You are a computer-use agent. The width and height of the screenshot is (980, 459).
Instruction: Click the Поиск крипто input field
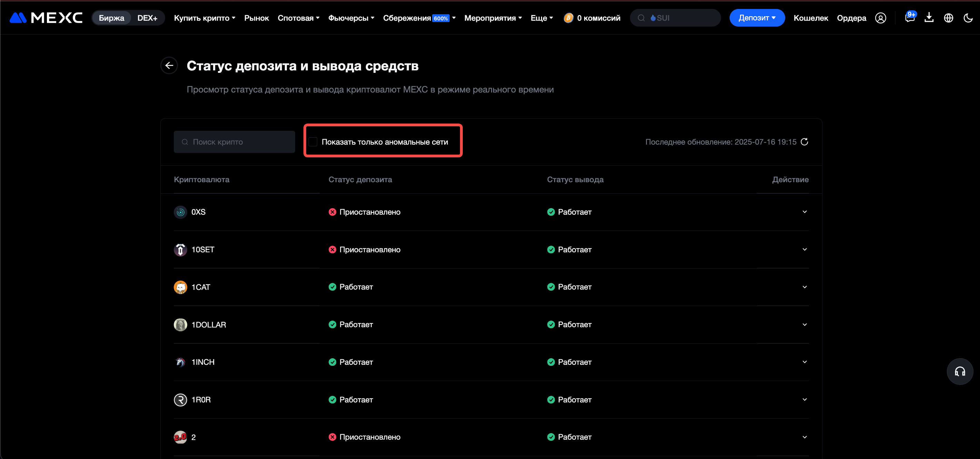click(234, 142)
